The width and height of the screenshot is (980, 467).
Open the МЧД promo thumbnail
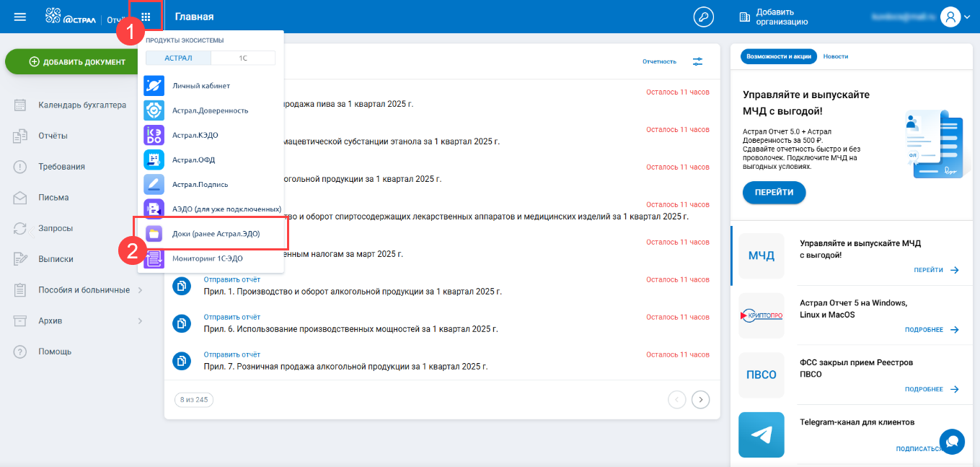(761, 256)
